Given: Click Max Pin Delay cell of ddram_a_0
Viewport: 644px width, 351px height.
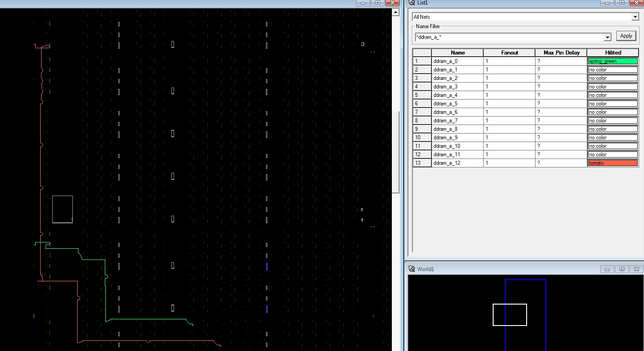Looking at the screenshot, I should [561, 61].
